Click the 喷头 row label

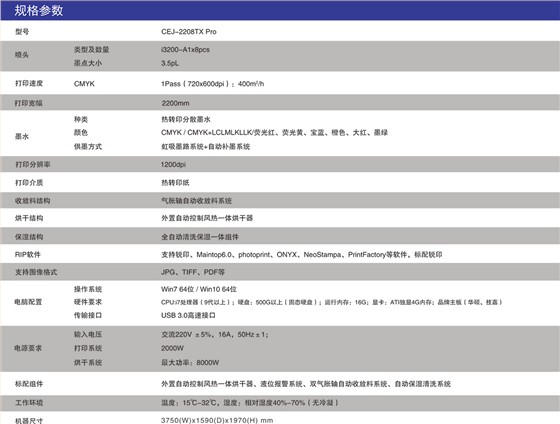(22, 55)
